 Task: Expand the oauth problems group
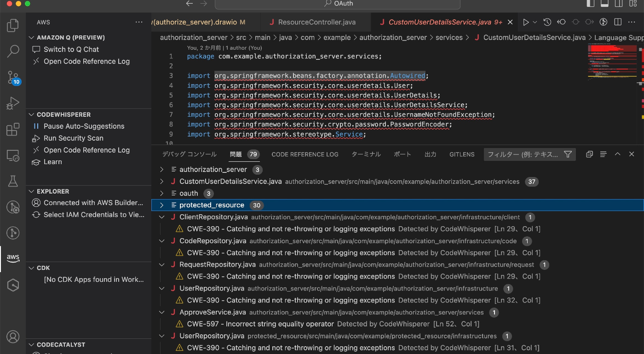pyautogui.click(x=161, y=194)
